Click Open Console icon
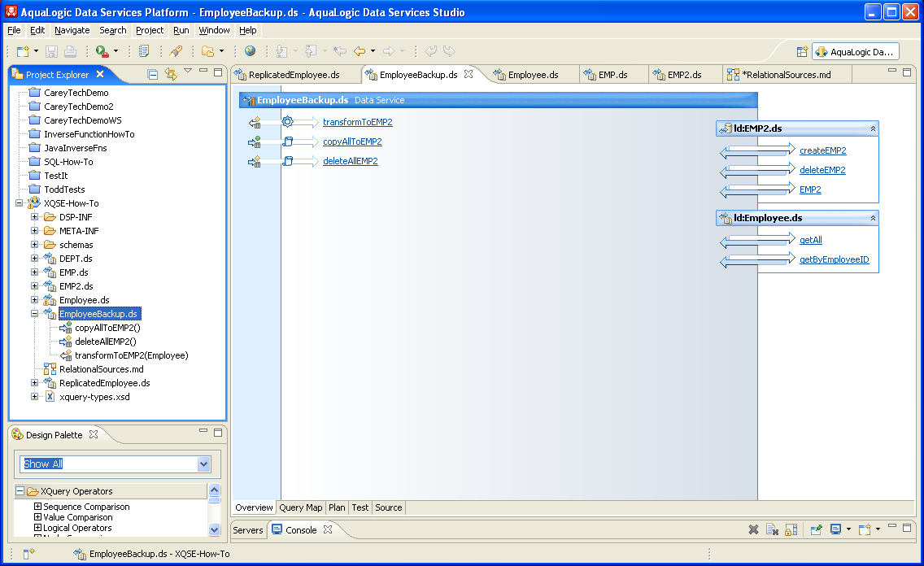This screenshot has height=566, width=924. [865, 529]
